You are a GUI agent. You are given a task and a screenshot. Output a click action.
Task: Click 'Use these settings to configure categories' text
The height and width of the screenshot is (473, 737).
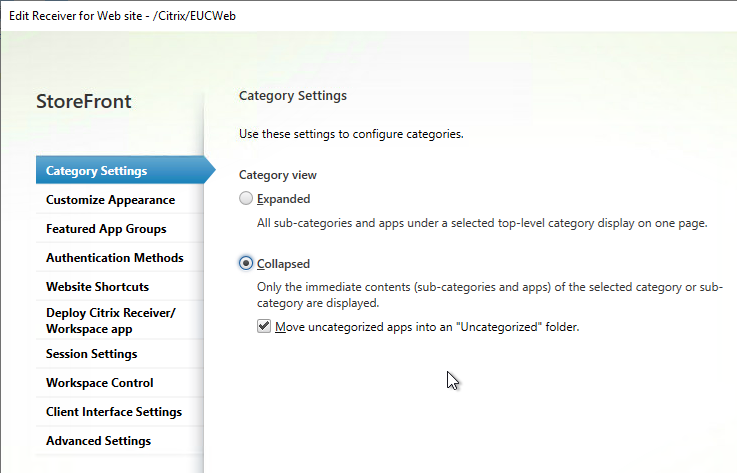(351, 134)
